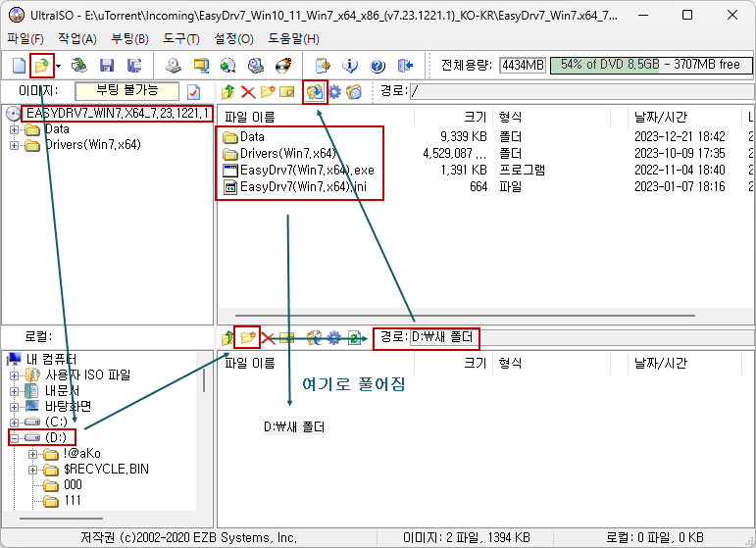Click Add to image icon in local toolbar
756x548 pixels.
(x=314, y=338)
